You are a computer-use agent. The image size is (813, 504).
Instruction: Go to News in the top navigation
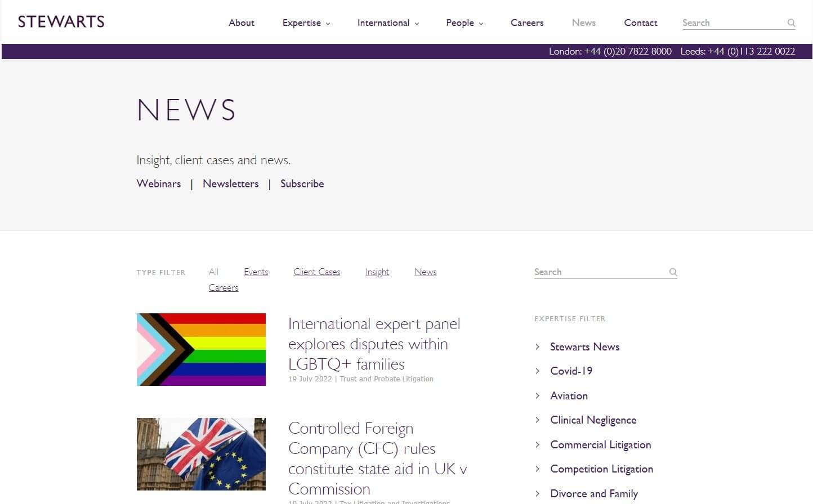pyautogui.click(x=584, y=22)
